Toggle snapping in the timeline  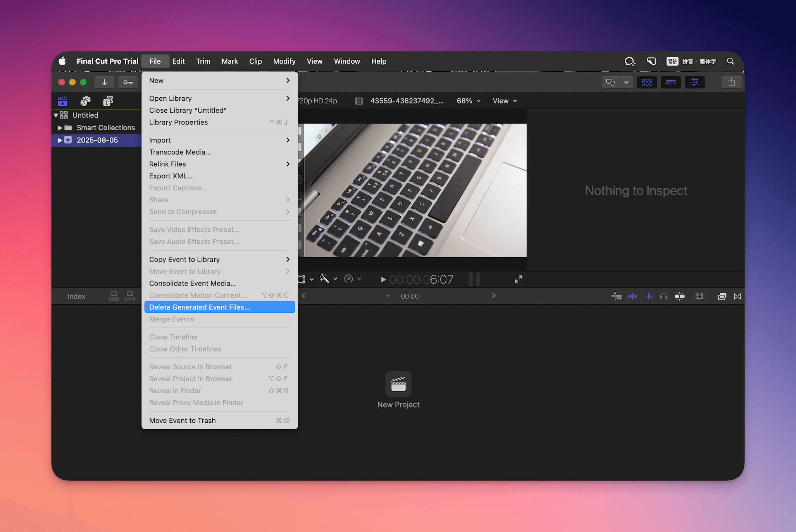click(x=679, y=296)
